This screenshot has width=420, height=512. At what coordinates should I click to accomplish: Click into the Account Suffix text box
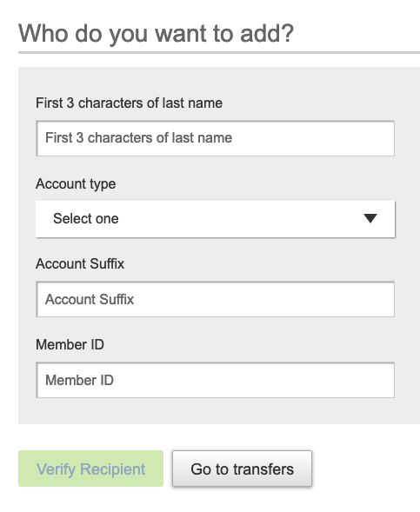(x=216, y=299)
